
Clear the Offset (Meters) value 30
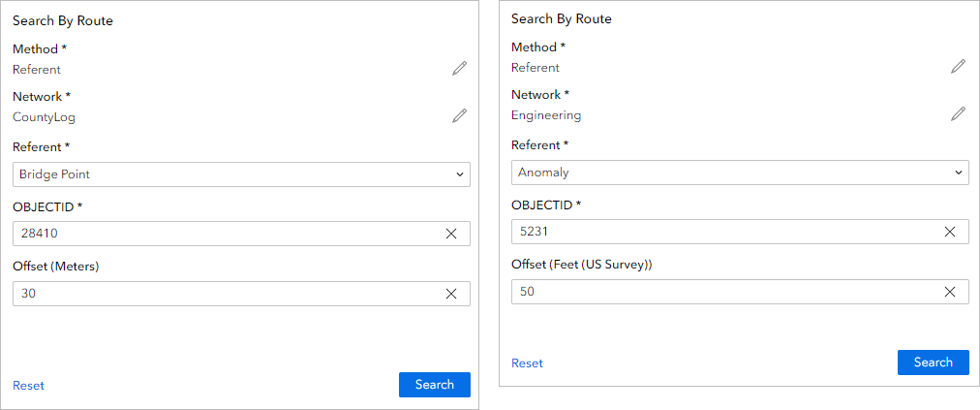[x=451, y=294]
